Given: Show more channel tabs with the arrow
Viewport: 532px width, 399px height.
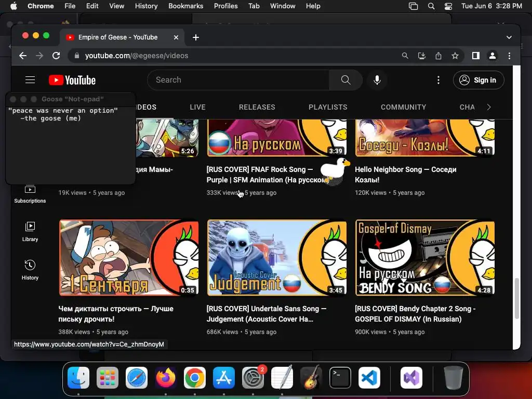Looking at the screenshot, I should 489,107.
